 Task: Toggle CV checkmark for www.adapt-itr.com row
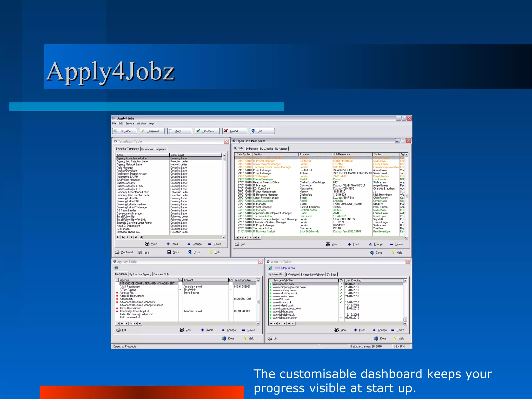(341, 284)
